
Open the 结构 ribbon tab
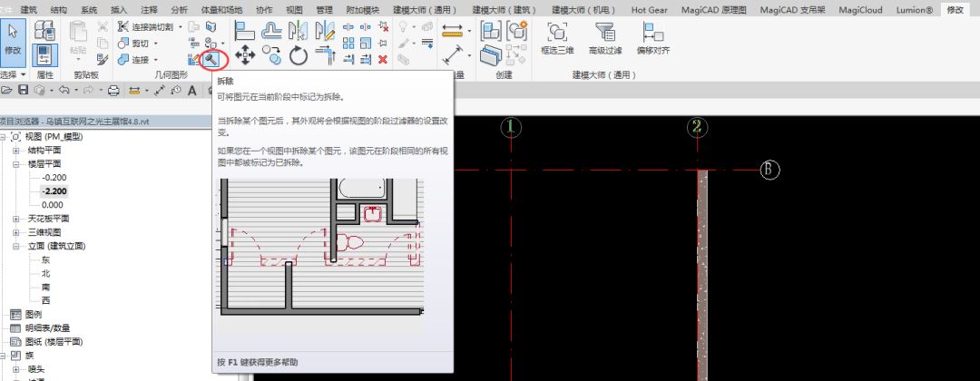pos(59,10)
